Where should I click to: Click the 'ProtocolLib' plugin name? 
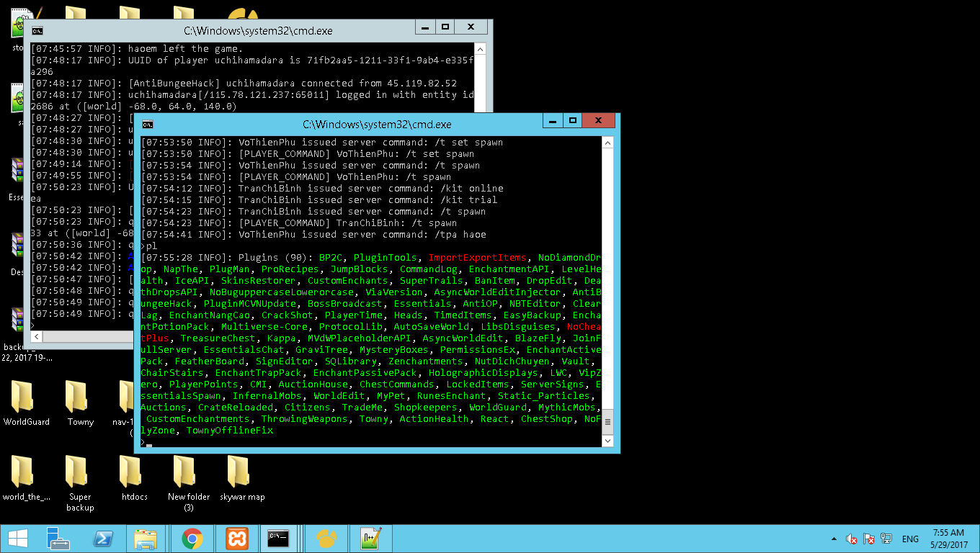pyautogui.click(x=351, y=327)
